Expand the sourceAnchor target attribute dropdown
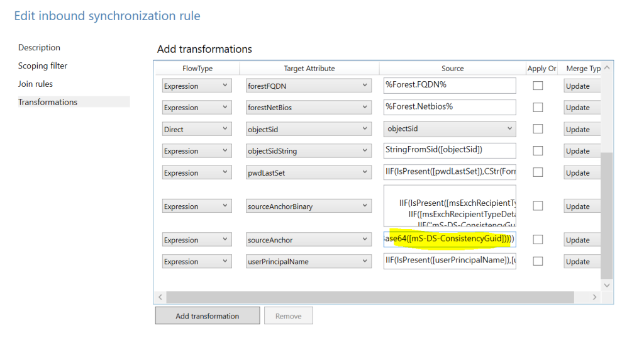The image size is (644, 350). (308, 240)
